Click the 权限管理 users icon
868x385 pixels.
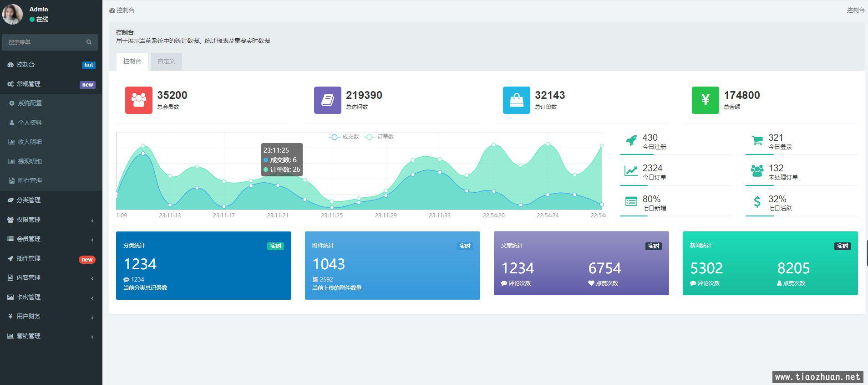[10, 220]
